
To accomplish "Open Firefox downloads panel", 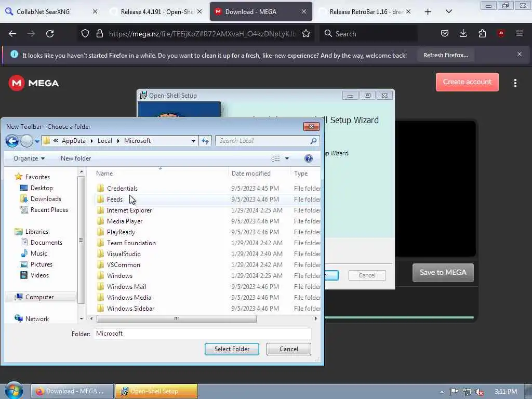I will 463,33.
